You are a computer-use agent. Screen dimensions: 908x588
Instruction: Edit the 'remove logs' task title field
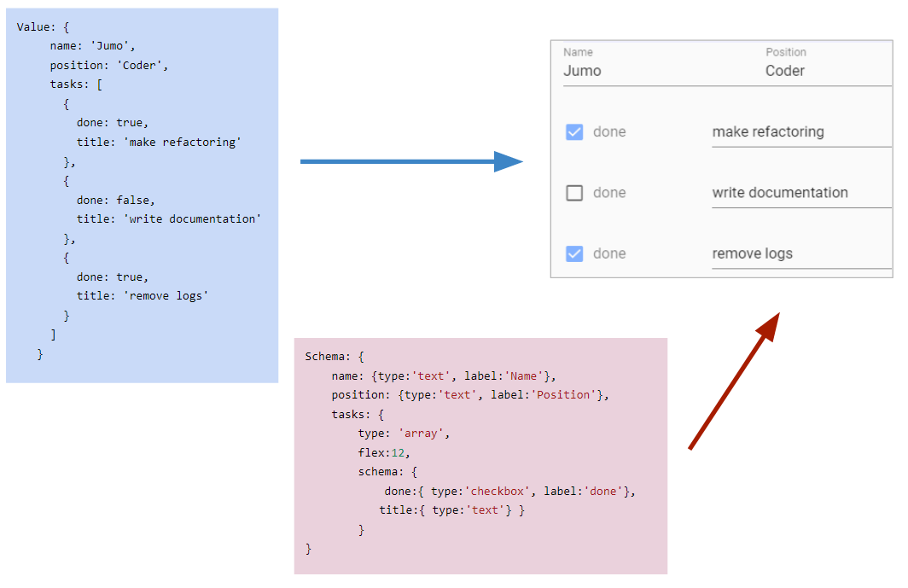[801, 253]
